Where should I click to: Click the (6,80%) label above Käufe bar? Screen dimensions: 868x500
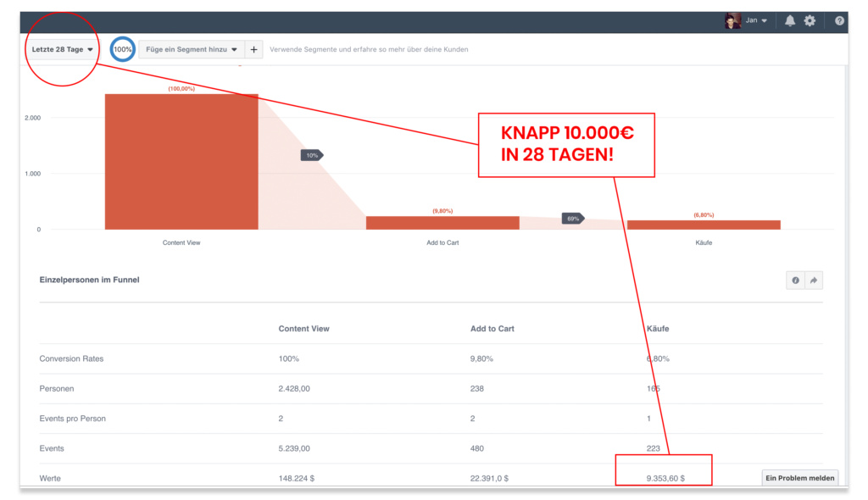pyautogui.click(x=704, y=215)
